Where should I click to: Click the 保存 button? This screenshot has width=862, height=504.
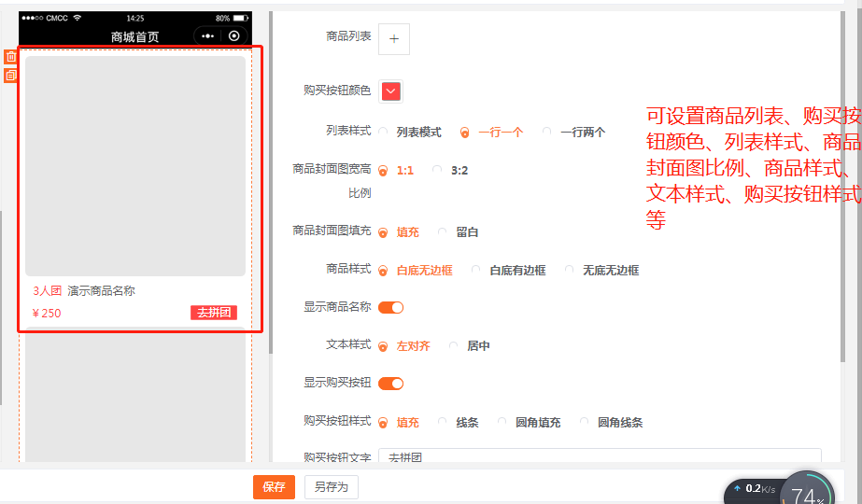point(274,487)
